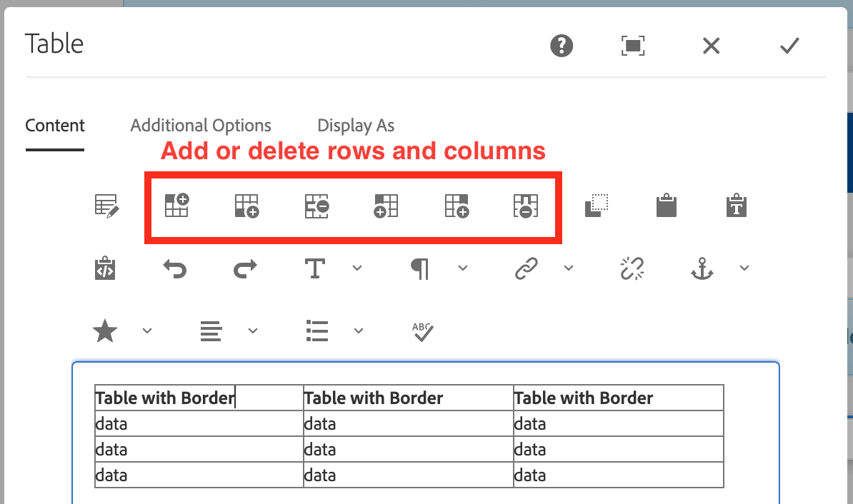Click the plain clipboard paste icon
The width and height of the screenshot is (853, 504).
(x=666, y=206)
